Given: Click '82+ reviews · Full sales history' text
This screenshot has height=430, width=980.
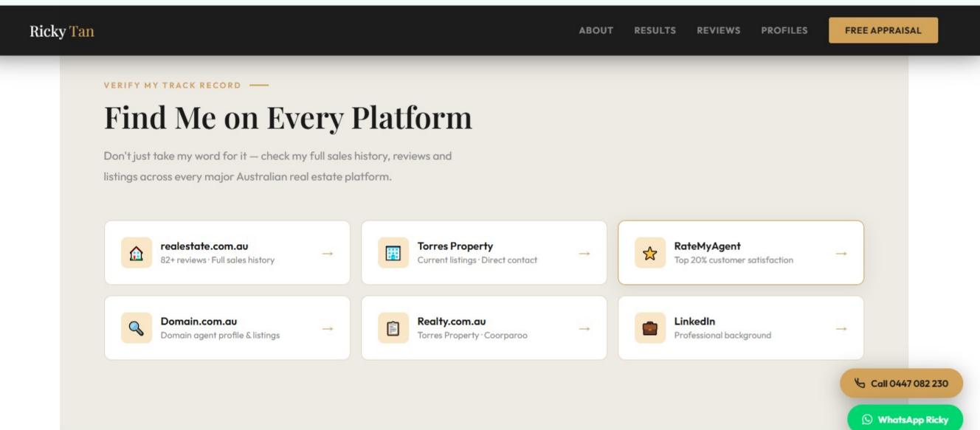Looking at the screenshot, I should tap(218, 260).
